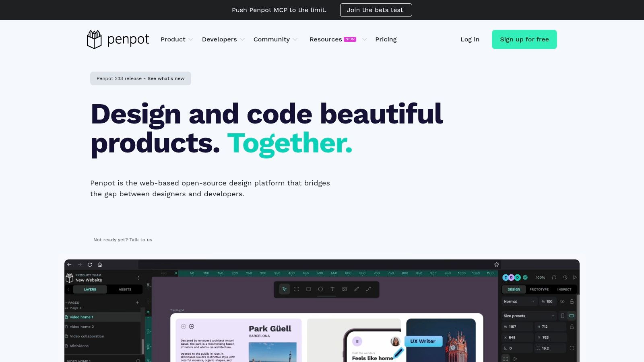Image resolution: width=644 pixels, height=362 pixels.
Task: Select the Path curve tool
Action: [x=369, y=289]
